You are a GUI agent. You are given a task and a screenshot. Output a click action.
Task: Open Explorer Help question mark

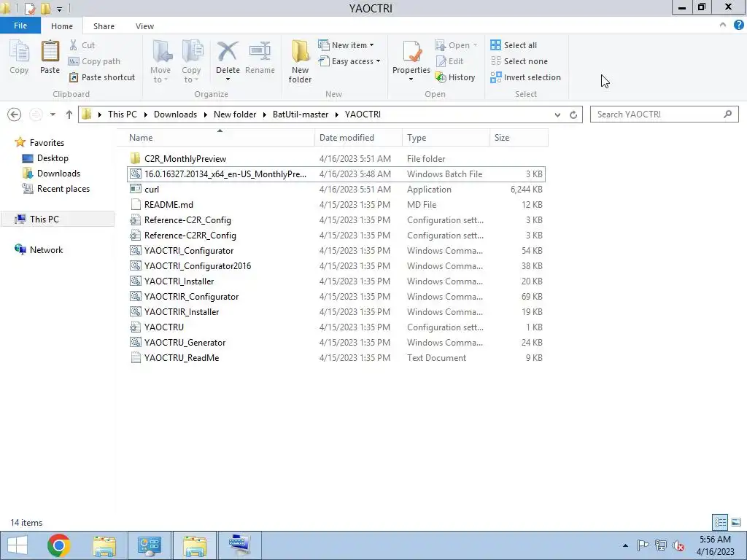click(738, 26)
